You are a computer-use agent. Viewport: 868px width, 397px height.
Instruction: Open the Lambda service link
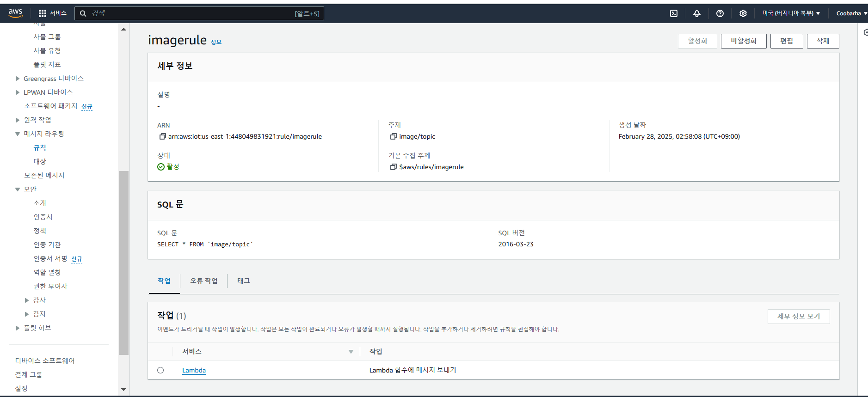(194, 370)
